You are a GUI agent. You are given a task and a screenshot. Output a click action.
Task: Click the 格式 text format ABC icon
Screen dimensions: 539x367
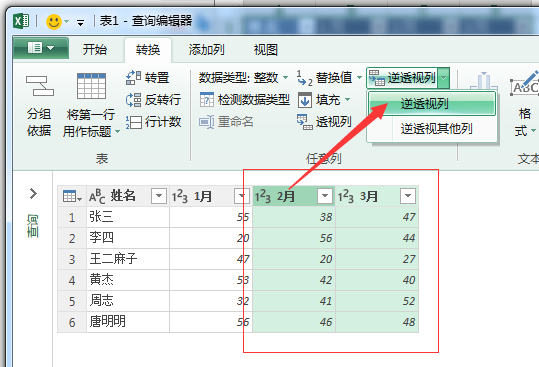(524, 84)
